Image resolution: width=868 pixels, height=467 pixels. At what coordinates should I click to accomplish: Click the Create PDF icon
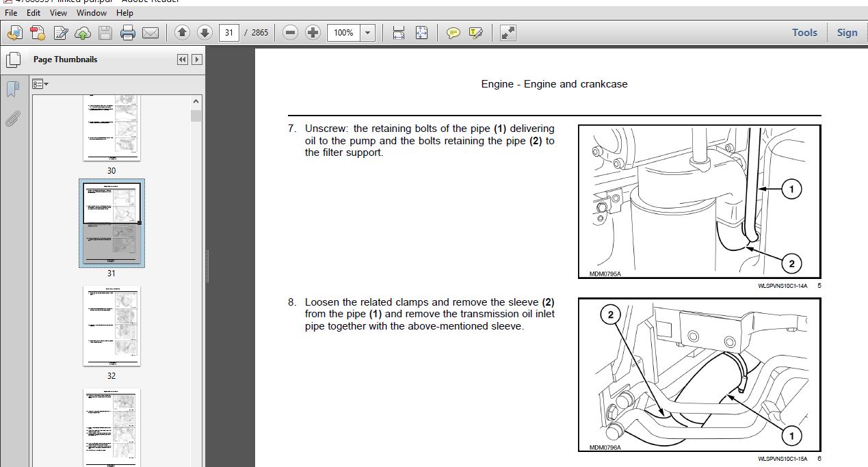(38, 32)
